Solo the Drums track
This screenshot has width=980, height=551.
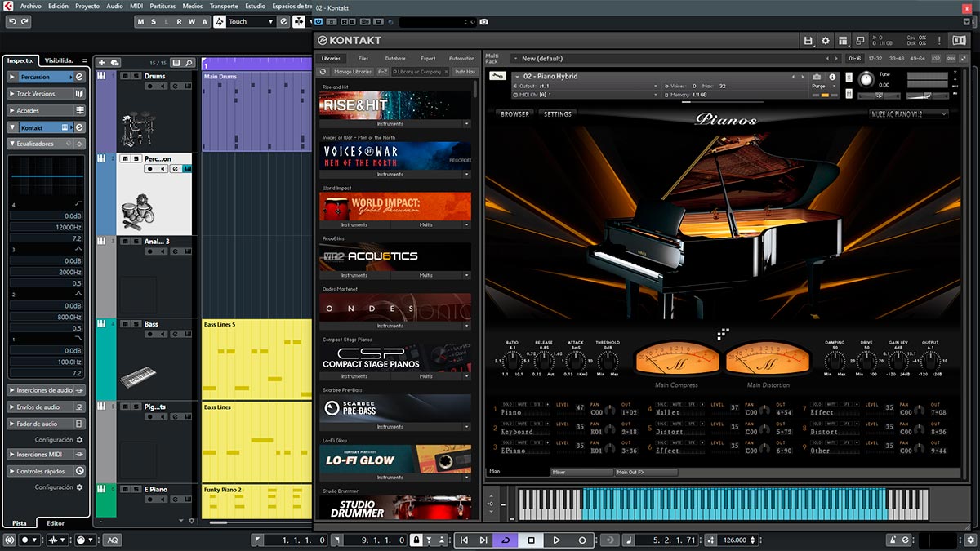tap(135, 76)
